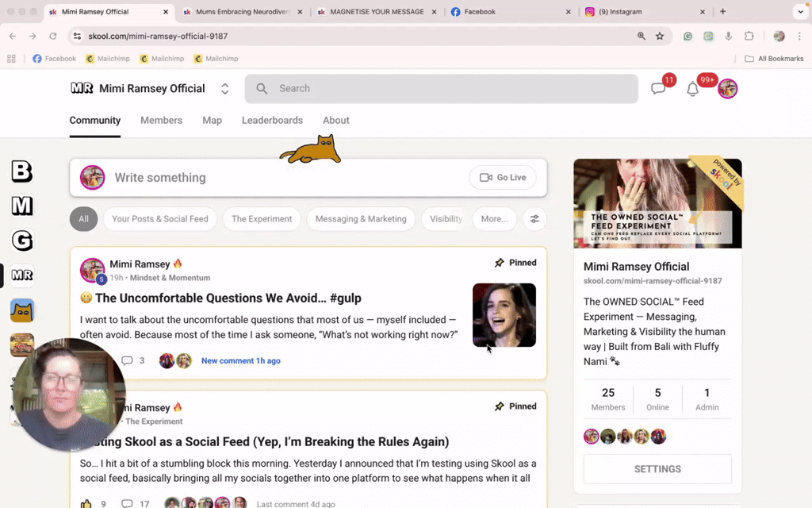Click the browser reload icon
This screenshot has height=508, width=812.
coord(53,36)
